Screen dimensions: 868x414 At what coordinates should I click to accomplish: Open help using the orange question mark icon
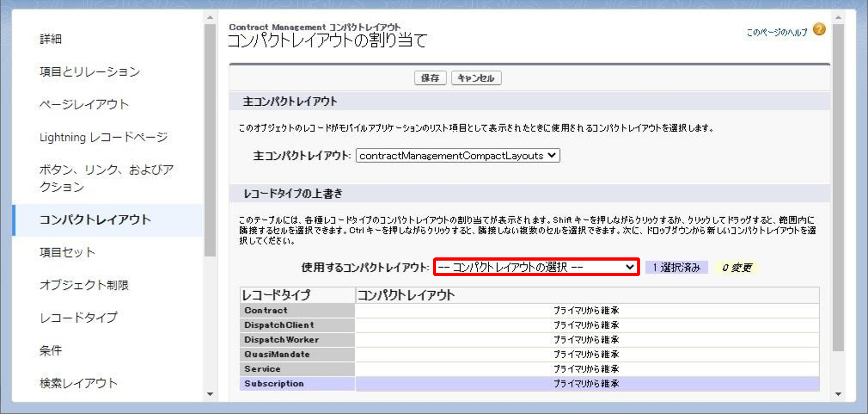[820, 29]
